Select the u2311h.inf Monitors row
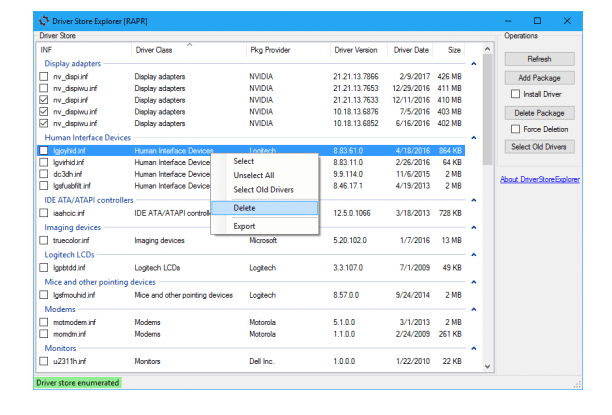This screenshot has height=415, width=612. 251,362
